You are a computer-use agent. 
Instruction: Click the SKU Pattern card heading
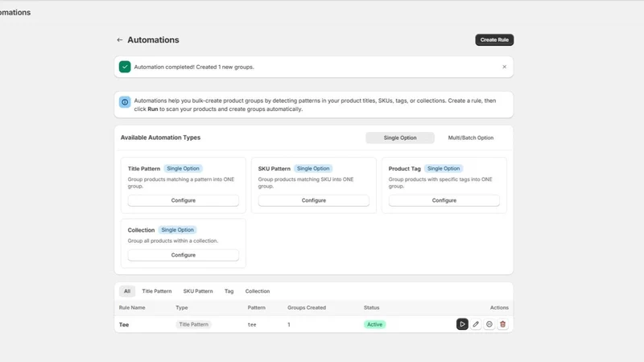click(274, 169)
